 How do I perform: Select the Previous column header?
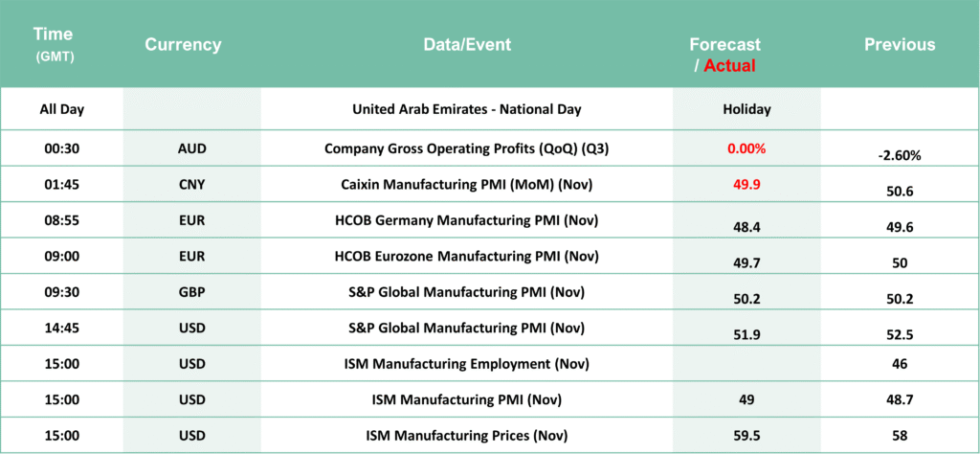coord(900,45)
